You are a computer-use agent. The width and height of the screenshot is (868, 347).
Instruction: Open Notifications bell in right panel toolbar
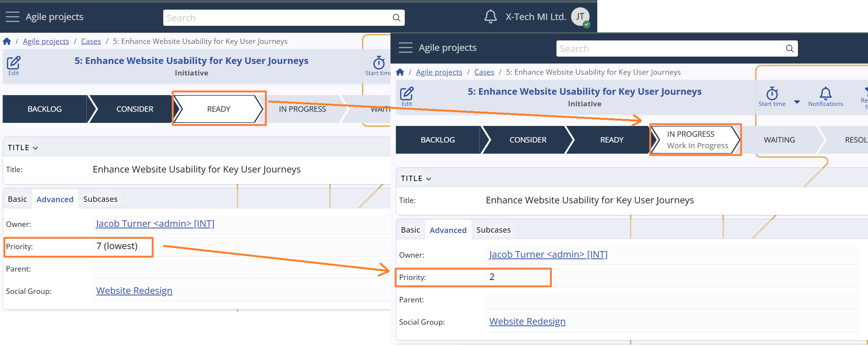tap(825, 95)
